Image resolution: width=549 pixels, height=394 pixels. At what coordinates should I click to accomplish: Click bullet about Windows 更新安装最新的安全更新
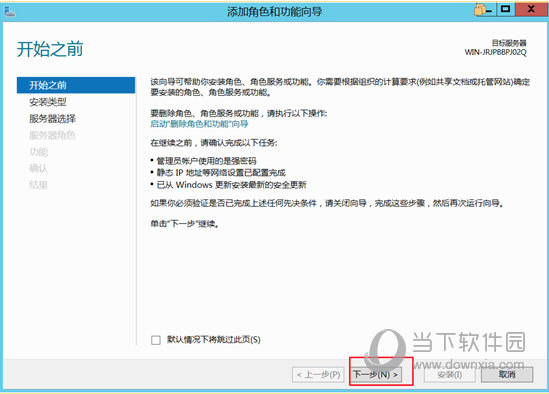[231, 185]
